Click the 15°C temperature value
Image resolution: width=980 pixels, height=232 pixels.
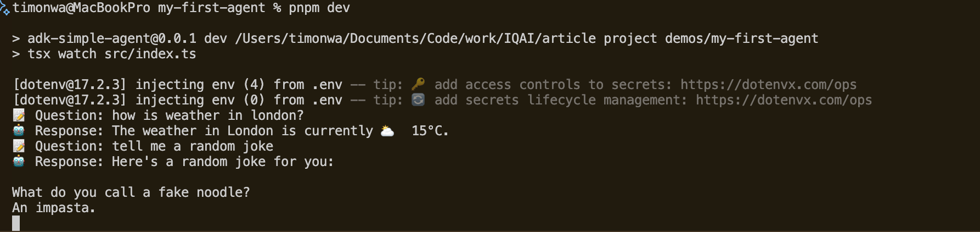430,131
